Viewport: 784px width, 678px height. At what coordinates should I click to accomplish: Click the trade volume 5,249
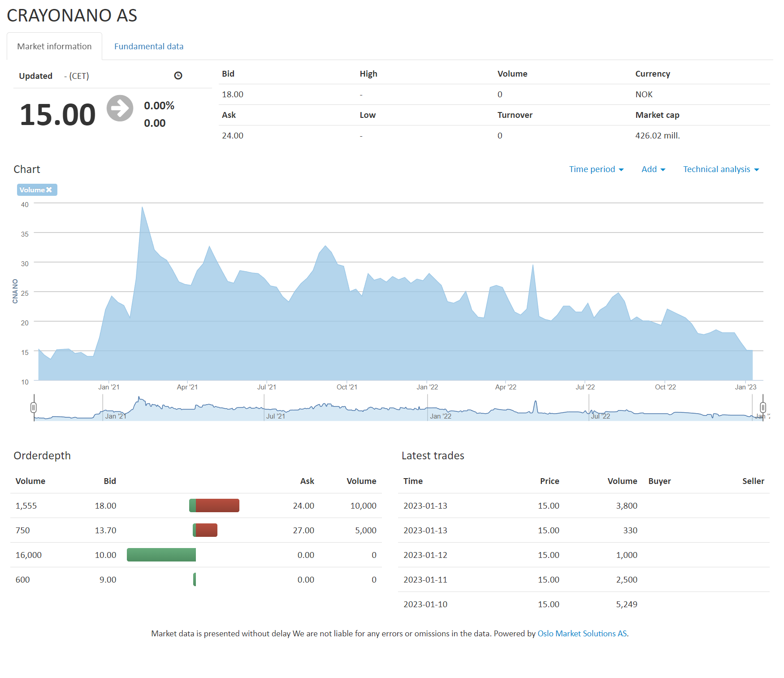(x=627, y=605)
